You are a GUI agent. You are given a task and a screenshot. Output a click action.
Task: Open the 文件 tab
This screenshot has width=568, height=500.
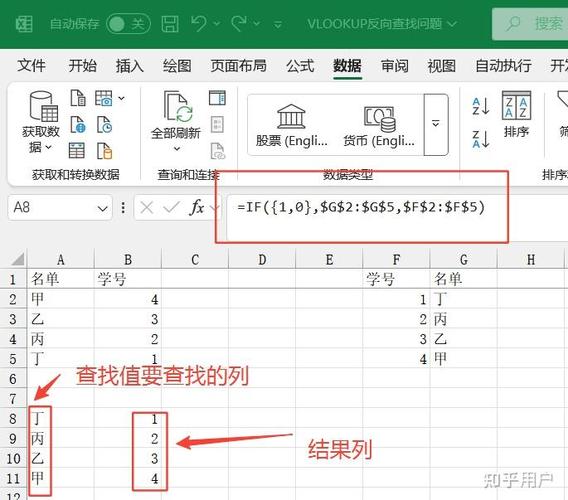[32, 66]
